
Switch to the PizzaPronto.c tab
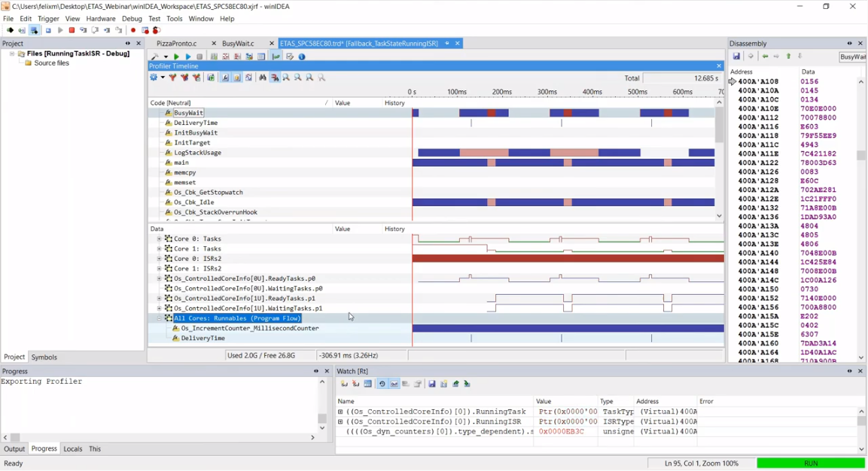177,44
